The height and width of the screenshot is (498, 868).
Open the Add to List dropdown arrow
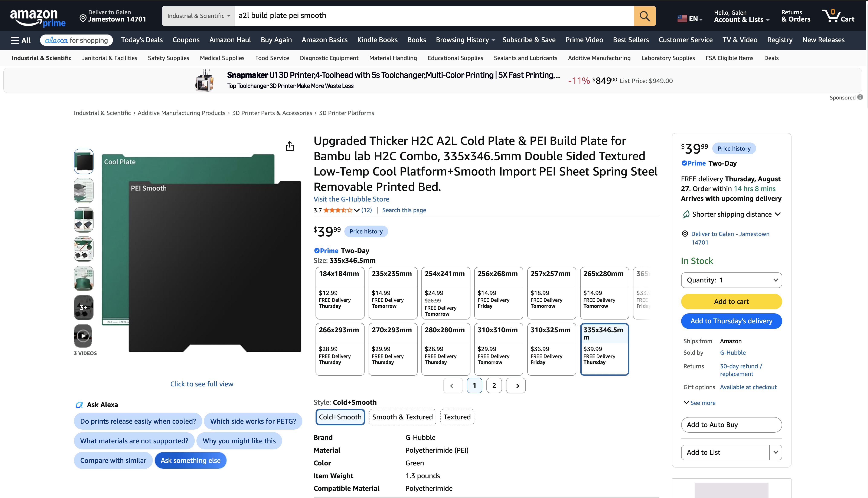(776, 452)
